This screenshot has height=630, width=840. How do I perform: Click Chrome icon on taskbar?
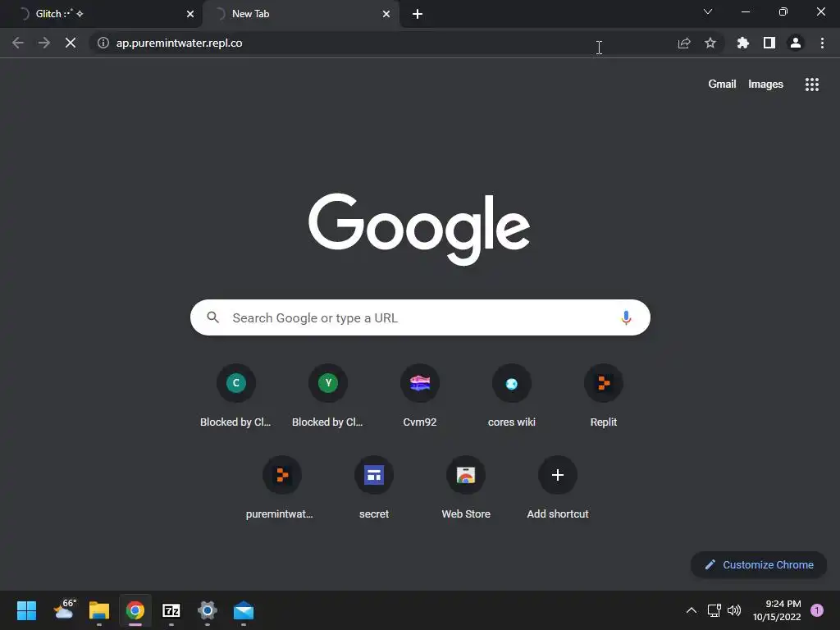135,610
